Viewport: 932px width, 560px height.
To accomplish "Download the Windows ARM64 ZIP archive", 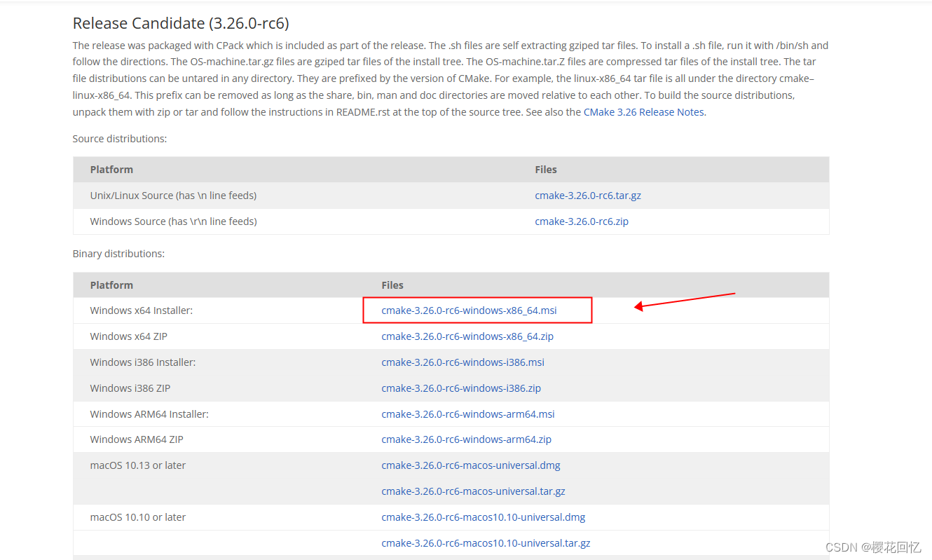I will click(466, 439).
